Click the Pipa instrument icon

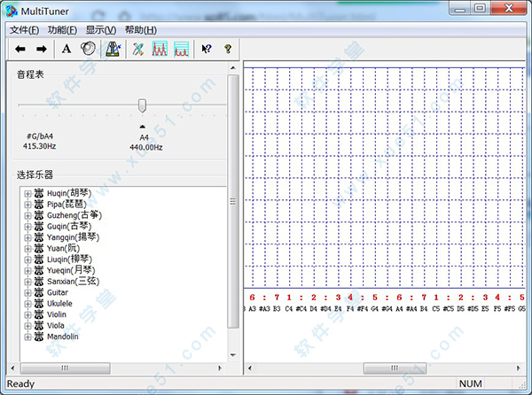[39, 205]
